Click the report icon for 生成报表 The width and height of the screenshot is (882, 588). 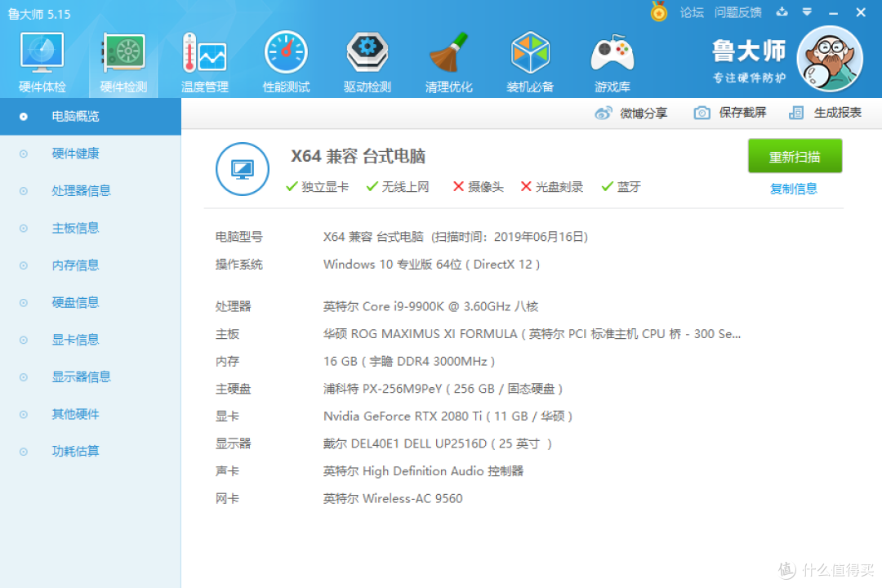click(x=796, y=113)
